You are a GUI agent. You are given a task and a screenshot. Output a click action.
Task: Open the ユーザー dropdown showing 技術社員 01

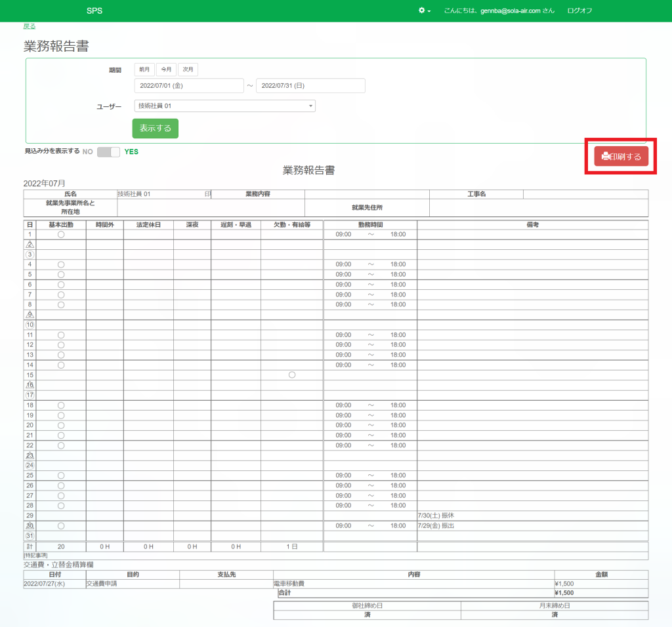pos(224,106)
